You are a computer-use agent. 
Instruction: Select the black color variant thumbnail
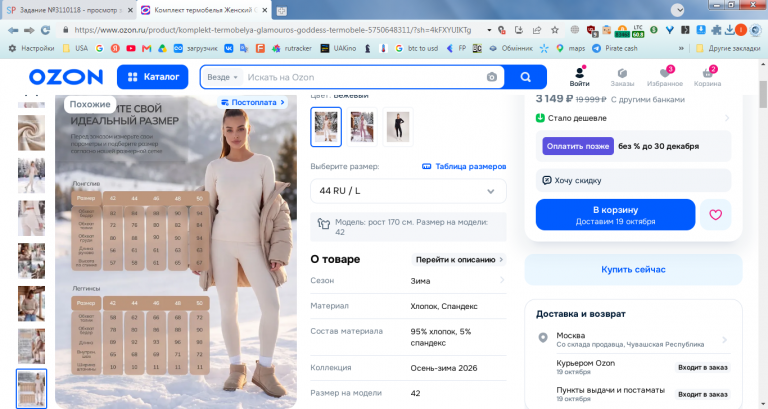(x=398, y=127)
